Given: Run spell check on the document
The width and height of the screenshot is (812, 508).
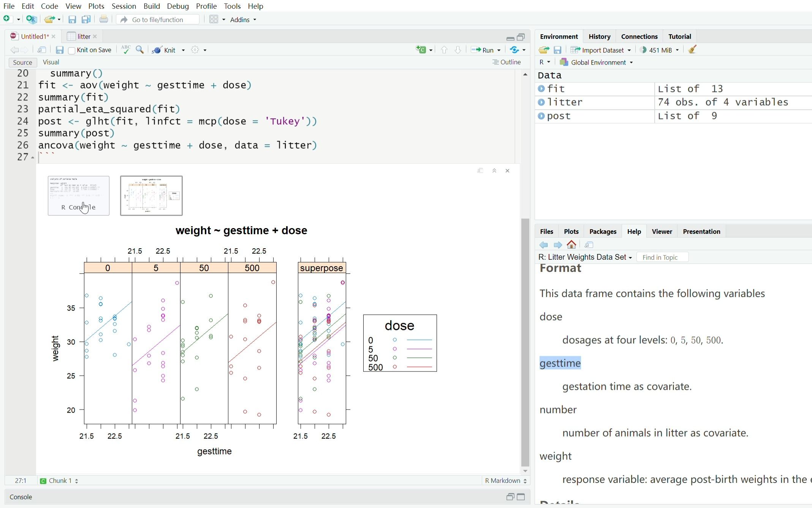Looking at the screenshot, I should [x=126, y=50].
